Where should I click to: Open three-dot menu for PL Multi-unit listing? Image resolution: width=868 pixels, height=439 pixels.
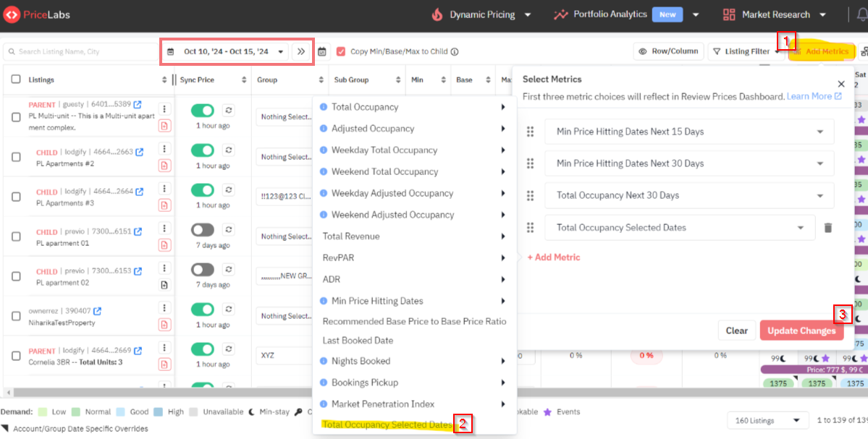164,109
